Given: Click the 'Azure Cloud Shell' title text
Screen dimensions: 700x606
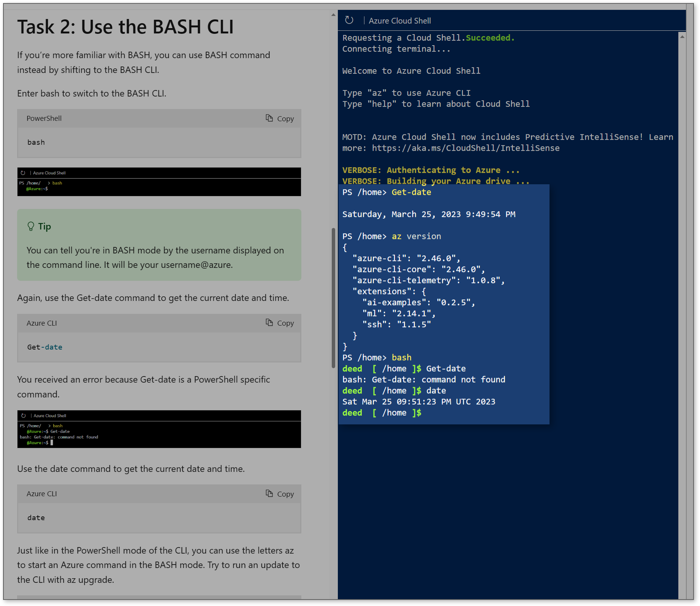Looking at the screenshot, I should point(400,21).
